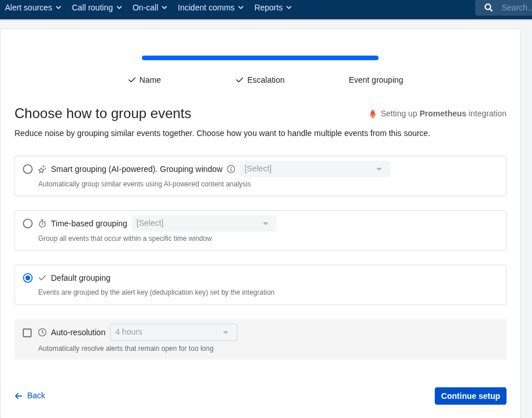Click the Escalation step in wizard
532x418 pixels.
(260, 80)
